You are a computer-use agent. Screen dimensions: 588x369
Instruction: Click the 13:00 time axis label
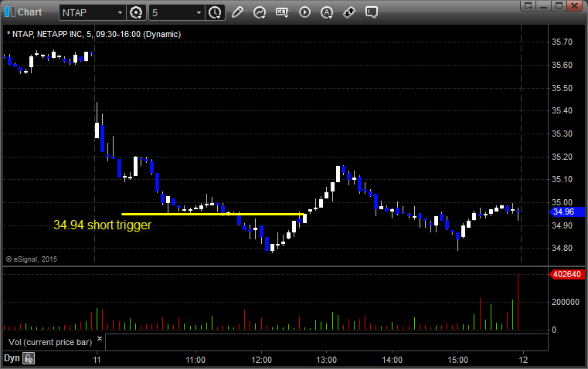click(326, 360)
